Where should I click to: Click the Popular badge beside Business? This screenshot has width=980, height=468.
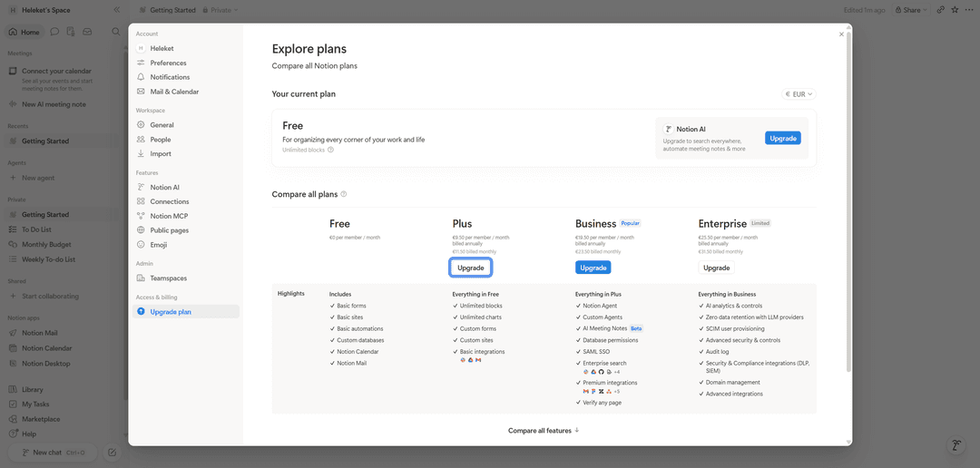click(631, 223)
